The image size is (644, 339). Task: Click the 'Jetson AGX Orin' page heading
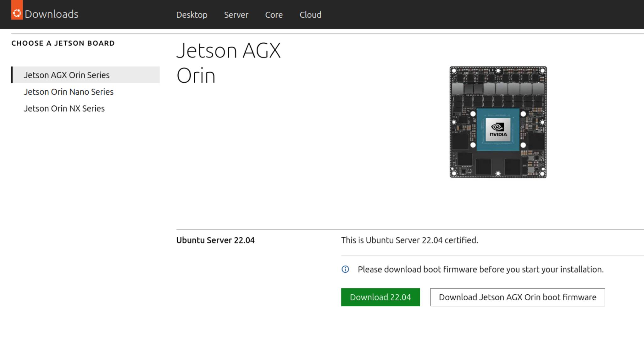click(229, 63)
